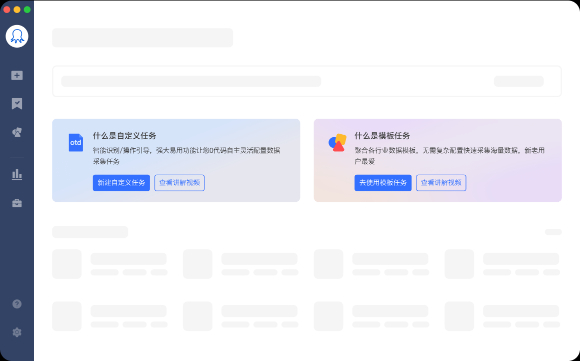This screenshot has width=580, height=361.
Task: Select the first loading template thumbnail
Action: pyautogui.click(x=67, y=264)
